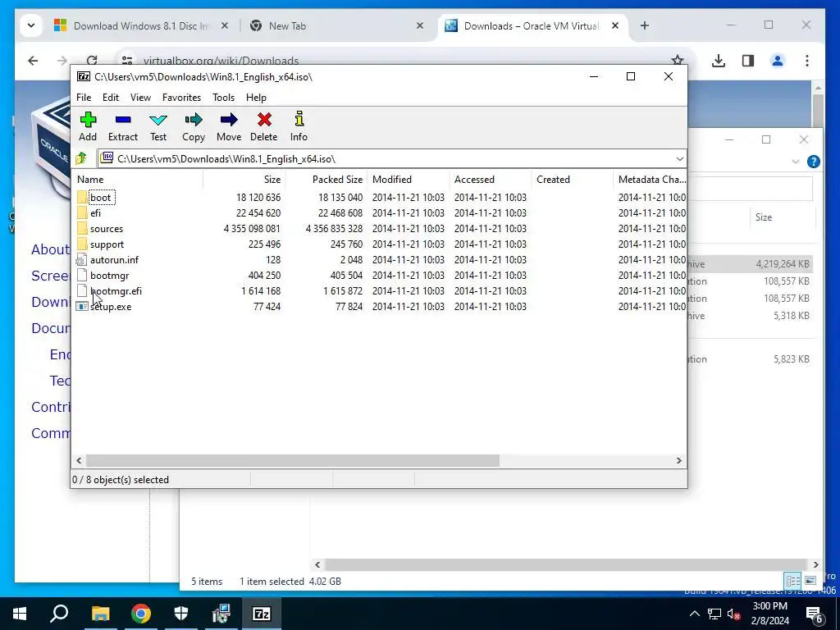
Task: Select the 4,219,264 KB file row
Action: pyautogui.click(x=750, y=264)
